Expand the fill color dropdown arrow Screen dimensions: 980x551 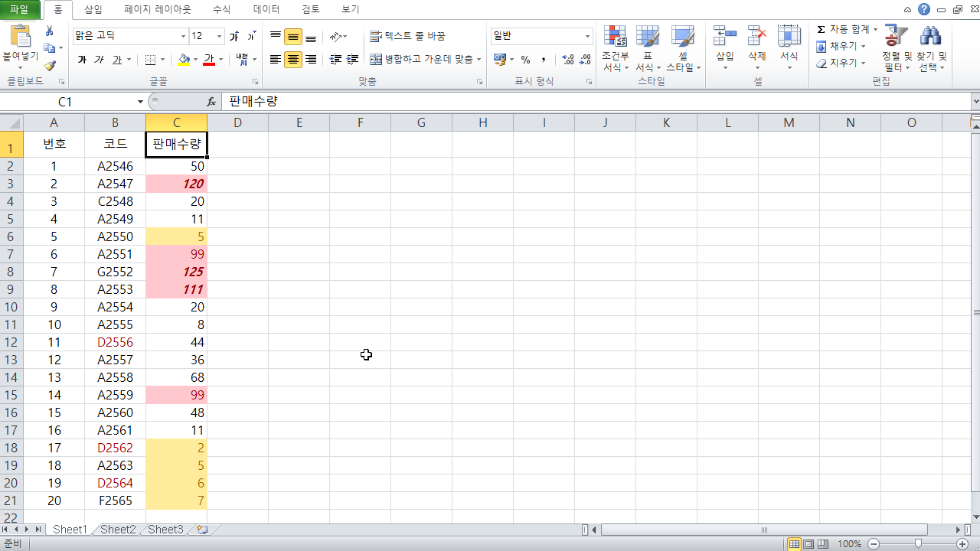(196, 60)
